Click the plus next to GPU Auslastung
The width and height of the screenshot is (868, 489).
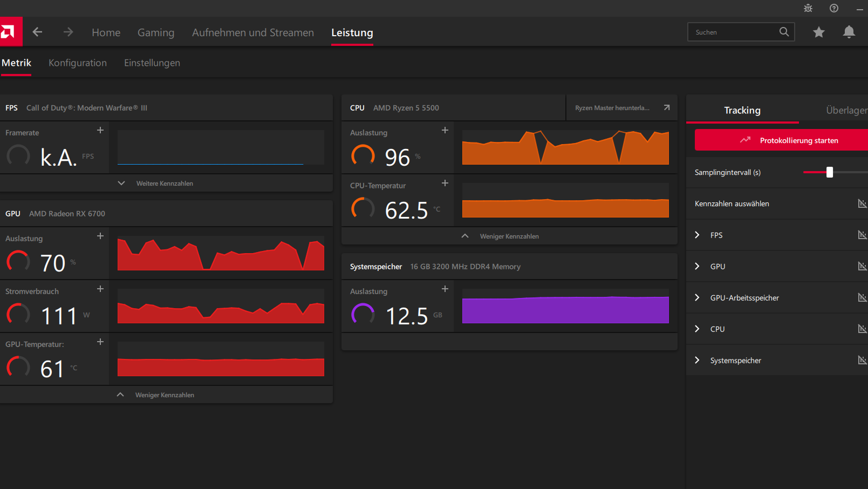(100, 236)
